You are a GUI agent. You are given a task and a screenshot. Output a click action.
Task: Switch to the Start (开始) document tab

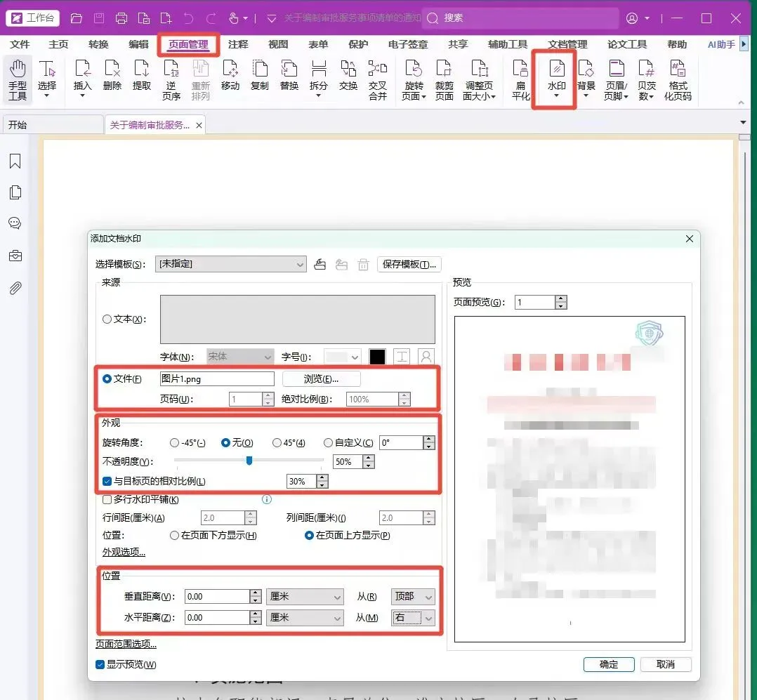pos(52,125)
